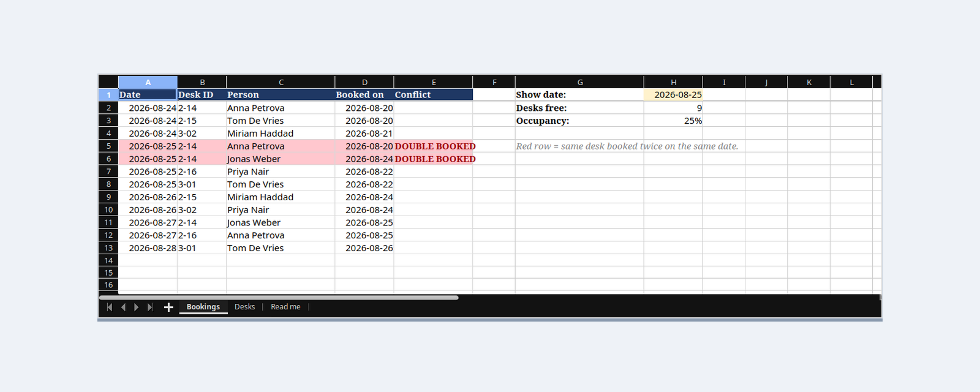Select desk 3-01 in row 8
This screenshot has width=980, height=392.
[x=202, y=184]
